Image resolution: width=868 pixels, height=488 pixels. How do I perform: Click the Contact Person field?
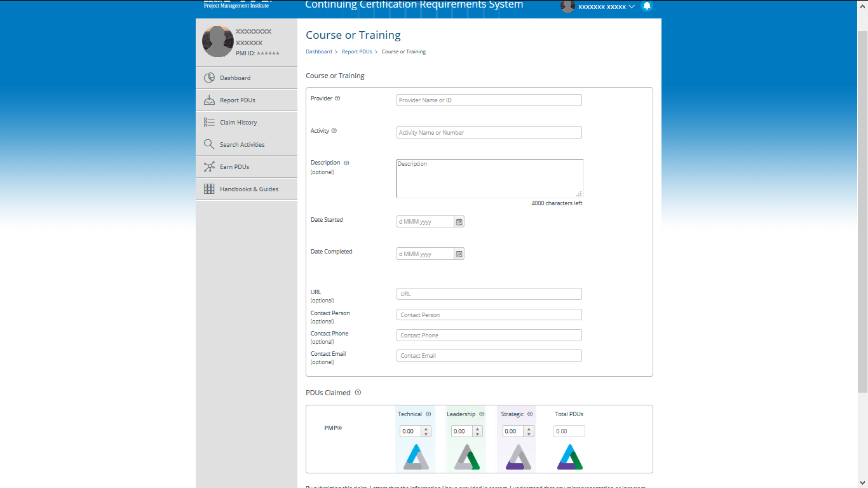(x=489, y=315)
